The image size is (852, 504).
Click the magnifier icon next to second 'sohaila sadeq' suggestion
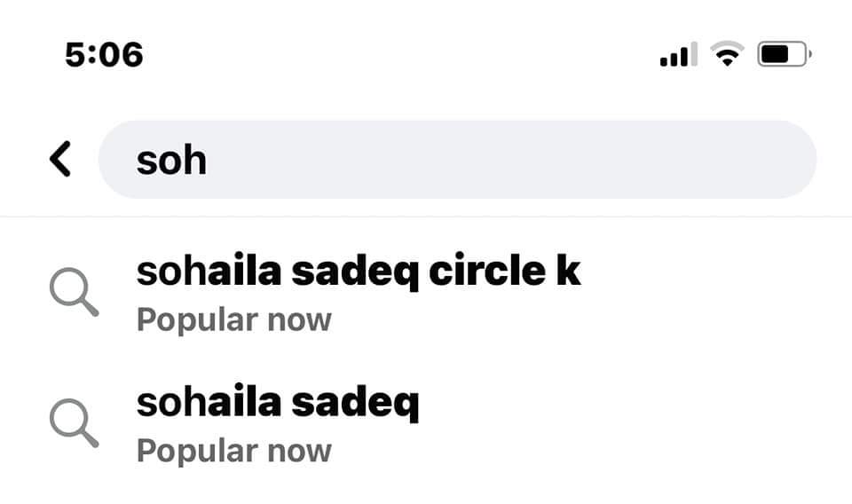pyautogui.click(x=75, y=421)
